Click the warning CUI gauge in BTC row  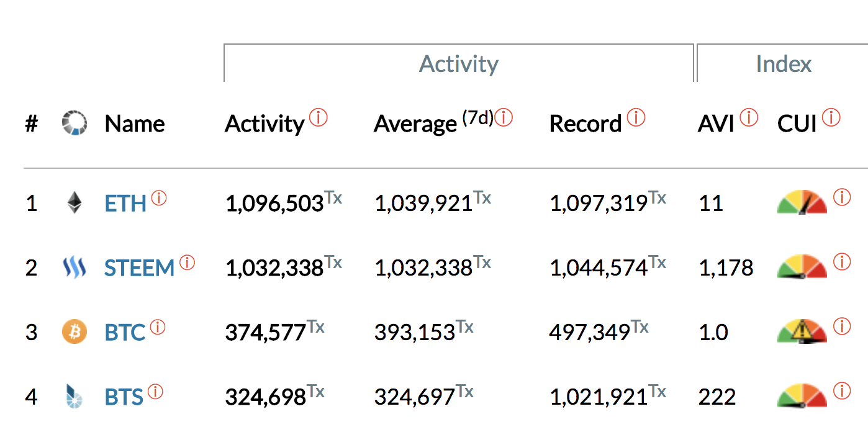click(x=802, y=331)
